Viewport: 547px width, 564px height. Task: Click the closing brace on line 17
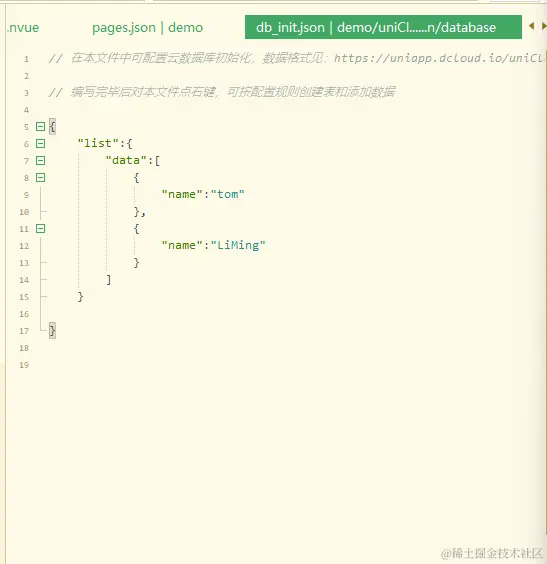(x=53, y=331)
